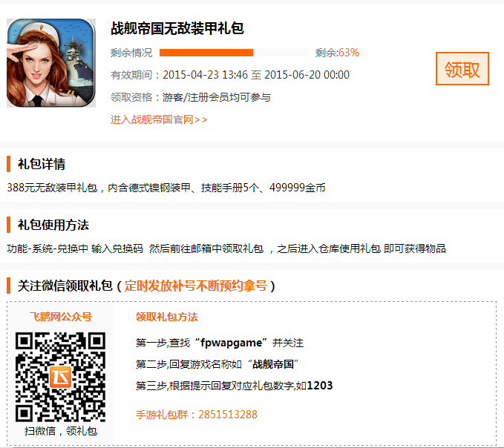Click the 扫微信，领礼包 caption
Viewport: 504px width, 448px height.
pyautogui.click(x=61, y=431)
